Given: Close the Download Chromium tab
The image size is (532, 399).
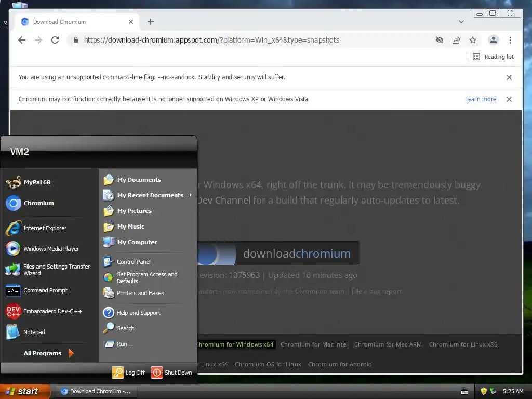Looking at the screenshot, I should pyautogui.click(x=131, y=22).
